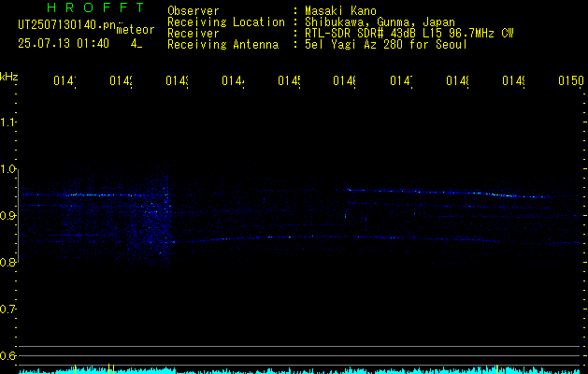Click the count value 4_ beside the date
The width and height of the screenshot is (588, 374).
tap(136, 44)
